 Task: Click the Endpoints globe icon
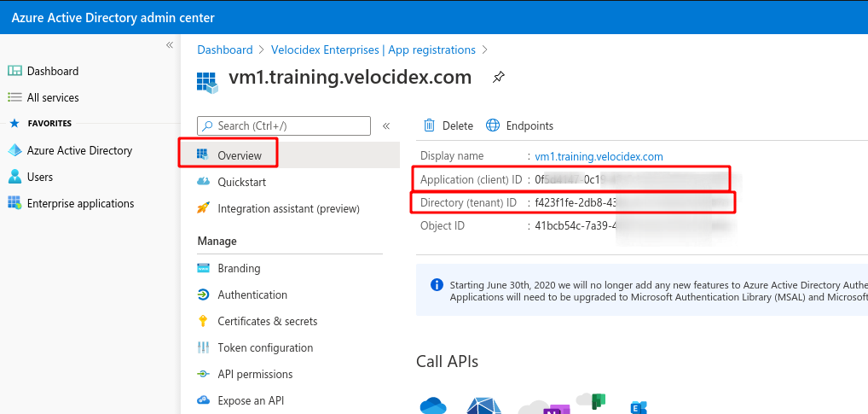(493, 125)
